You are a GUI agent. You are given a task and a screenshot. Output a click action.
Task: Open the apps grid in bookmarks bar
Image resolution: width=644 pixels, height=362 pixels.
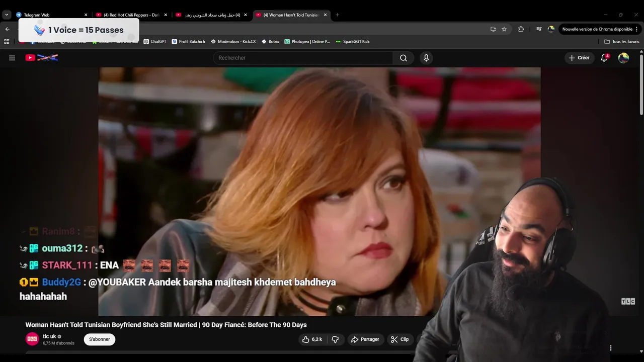(7, 41)
